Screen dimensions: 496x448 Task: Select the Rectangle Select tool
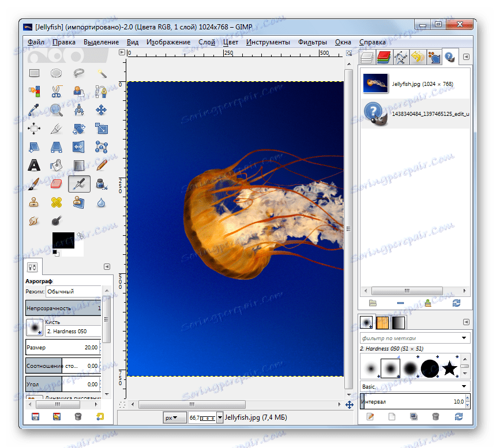tap(34, 73)
